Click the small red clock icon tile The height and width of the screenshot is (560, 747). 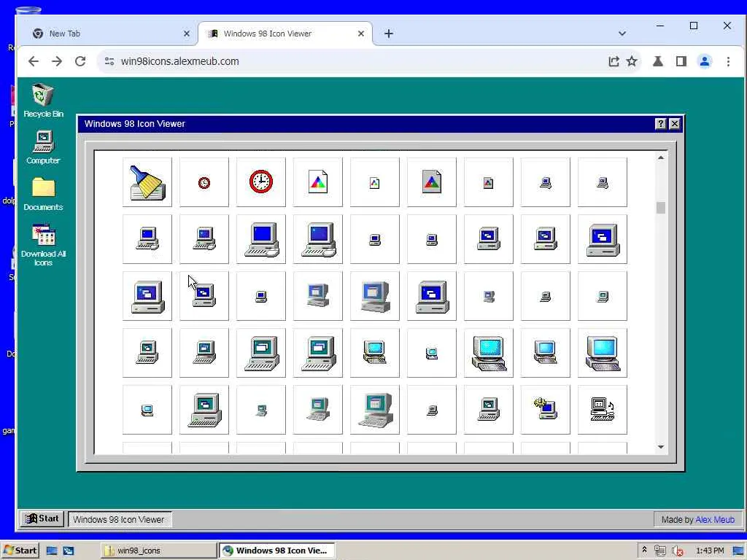(x=204, y=182)
